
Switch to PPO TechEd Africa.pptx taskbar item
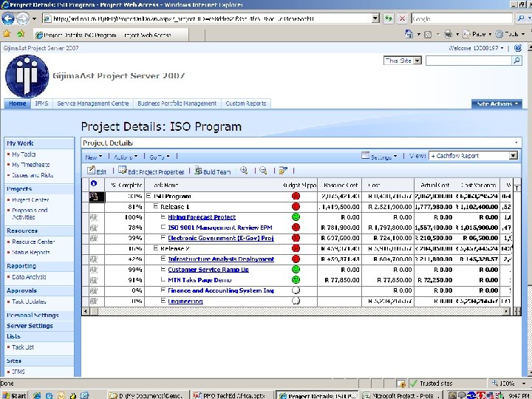[232, 395]
